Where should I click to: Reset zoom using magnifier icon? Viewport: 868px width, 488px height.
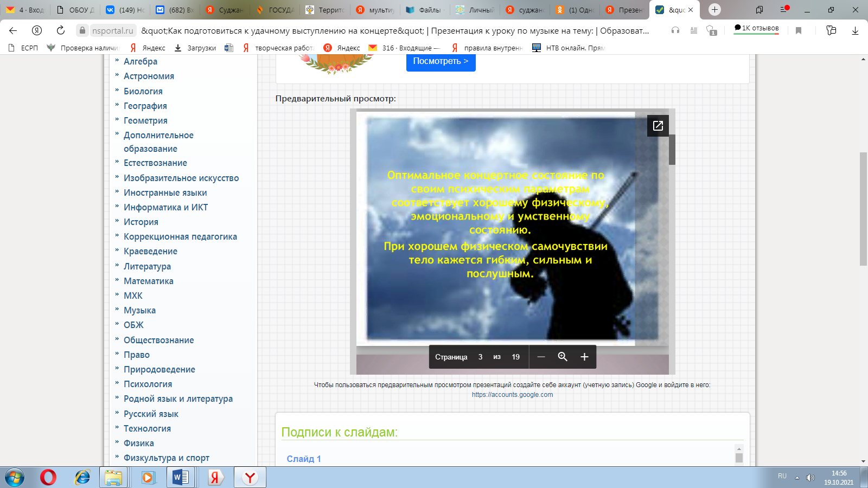coord(563,357)
